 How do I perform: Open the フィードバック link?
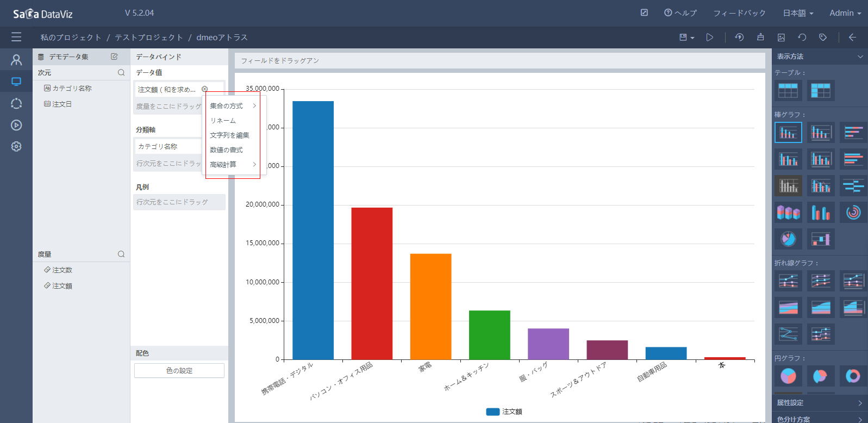739,13
